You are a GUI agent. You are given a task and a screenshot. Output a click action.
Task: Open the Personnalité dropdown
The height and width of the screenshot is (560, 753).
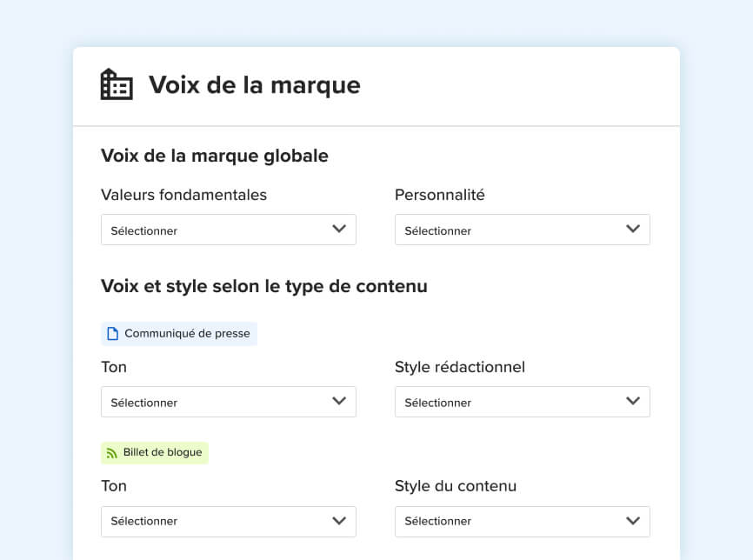pos(522,230)
